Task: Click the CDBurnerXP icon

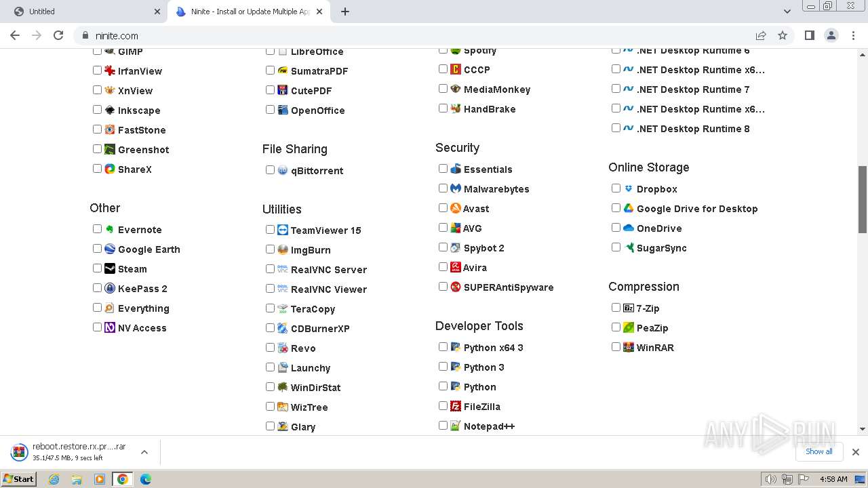Action: (x=283, y=328)
